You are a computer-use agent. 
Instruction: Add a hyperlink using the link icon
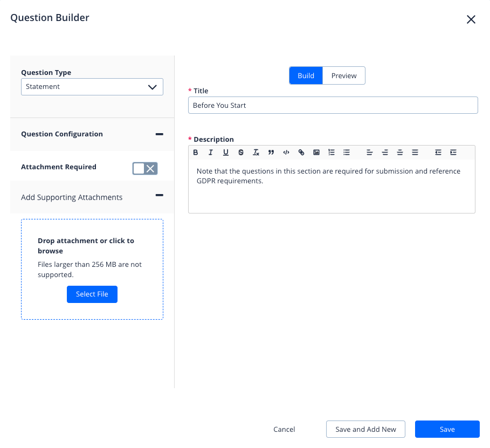click(301, 153)
